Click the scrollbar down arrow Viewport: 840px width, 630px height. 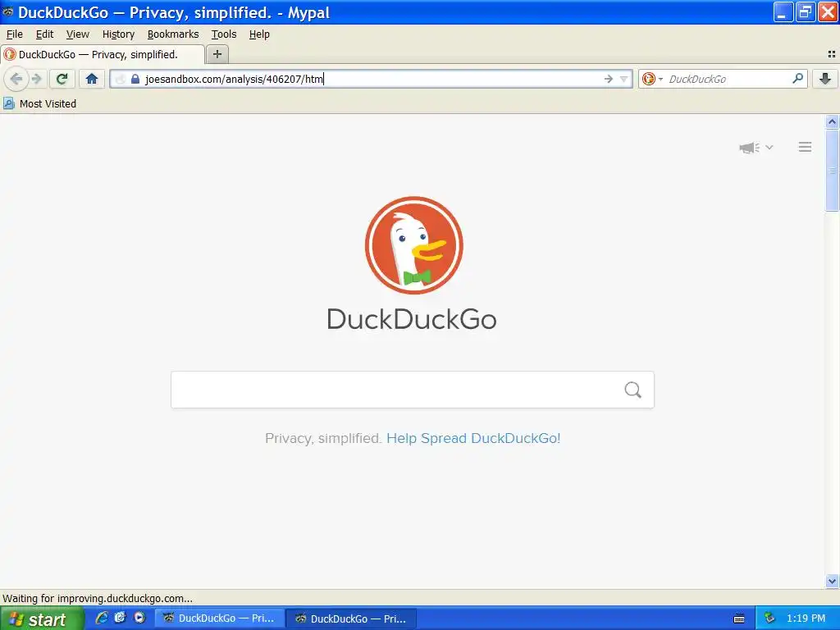coord(832,581)
